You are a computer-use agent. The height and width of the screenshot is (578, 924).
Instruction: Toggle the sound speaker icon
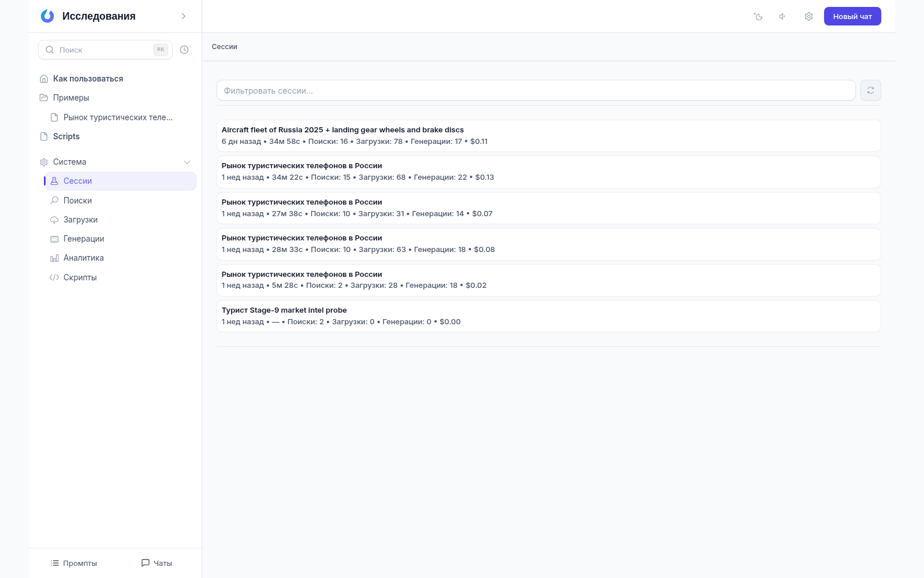[x=783, y=16]
